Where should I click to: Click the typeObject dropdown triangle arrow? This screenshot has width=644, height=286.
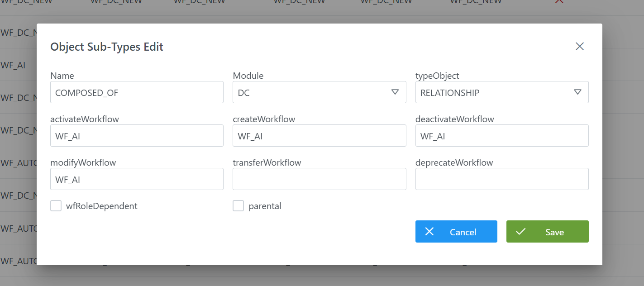click(577, 92)
